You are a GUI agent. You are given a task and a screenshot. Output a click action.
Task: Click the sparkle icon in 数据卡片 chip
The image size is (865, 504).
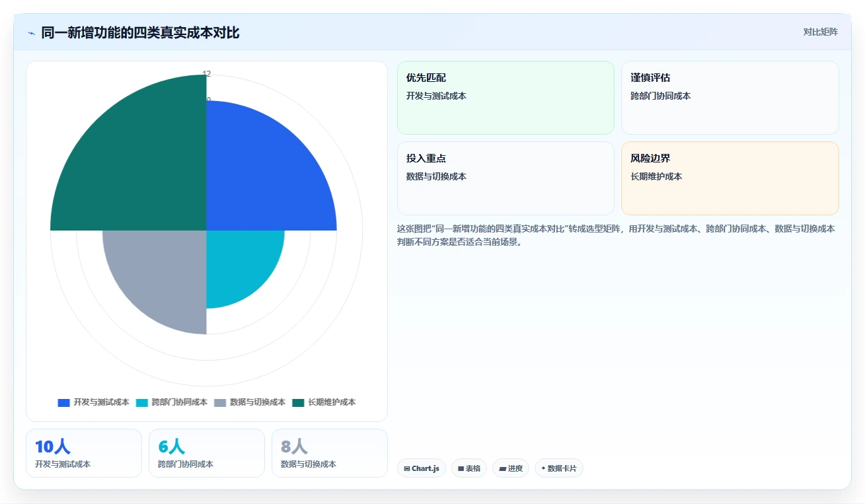click(543, 468)
